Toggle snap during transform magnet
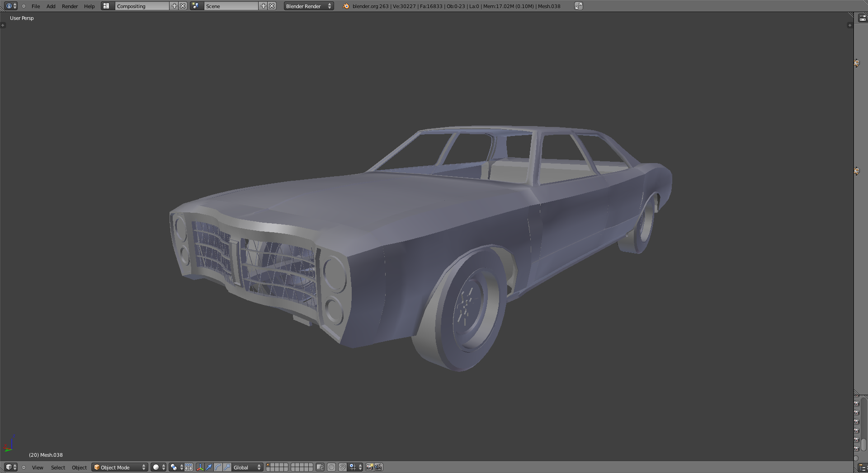 [343, 467]
